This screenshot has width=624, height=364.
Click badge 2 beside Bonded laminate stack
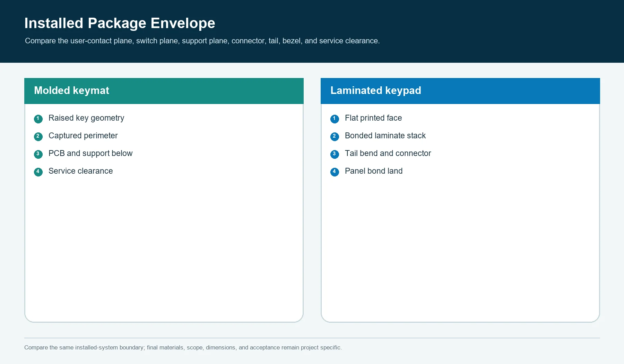(335, 137)
